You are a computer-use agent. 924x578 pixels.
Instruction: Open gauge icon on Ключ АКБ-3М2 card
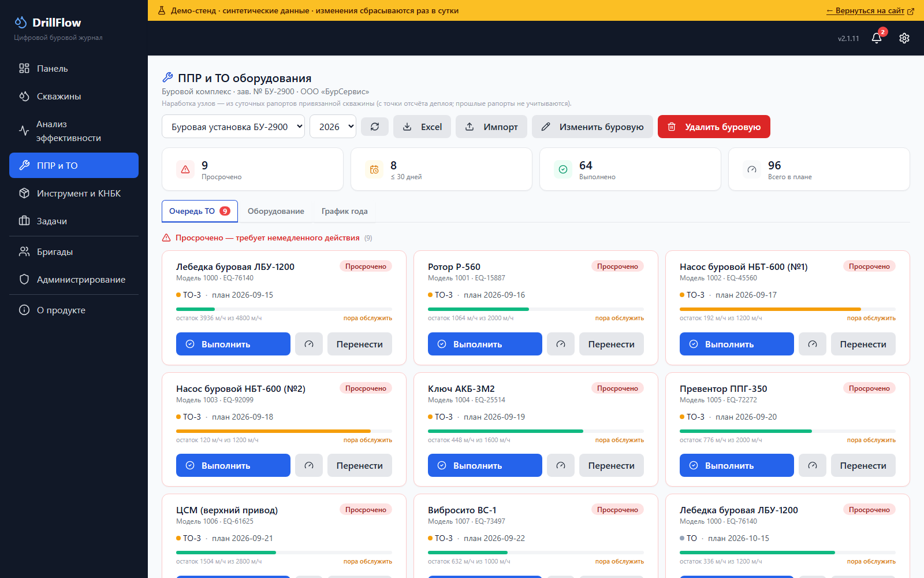pos(561,465)
